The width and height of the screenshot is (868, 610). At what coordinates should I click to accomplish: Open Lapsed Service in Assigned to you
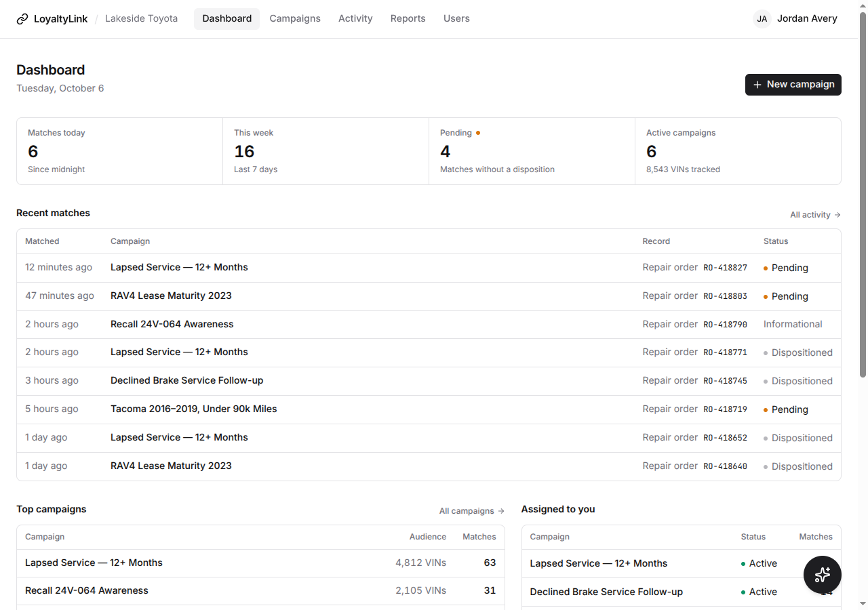pos(599,564)
